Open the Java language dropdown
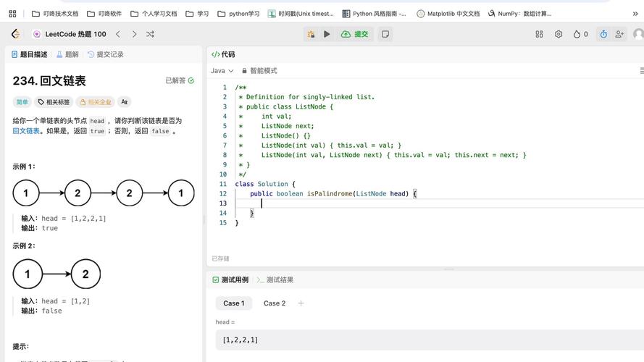 coord(222,71)
